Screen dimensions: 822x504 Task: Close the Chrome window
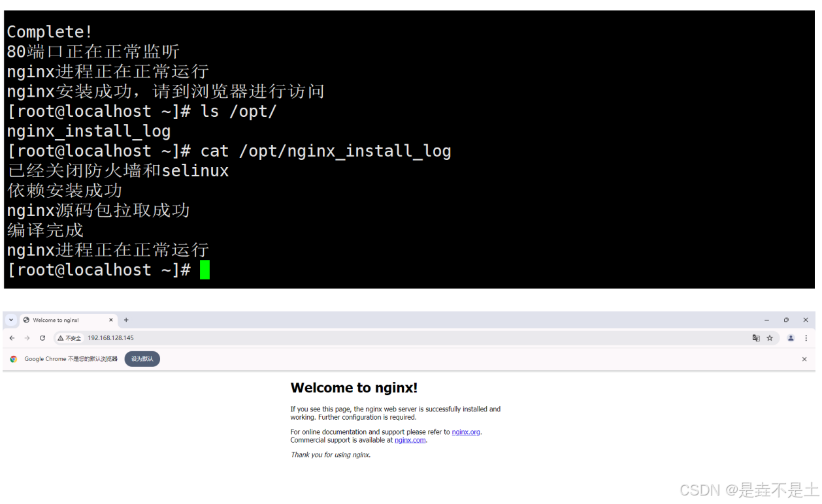point(805,320)
